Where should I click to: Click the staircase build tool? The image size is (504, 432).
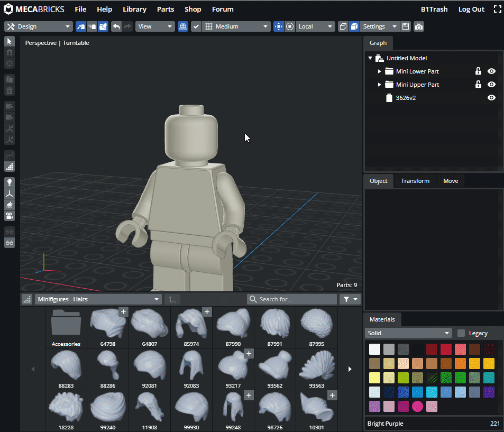(10, 167)
